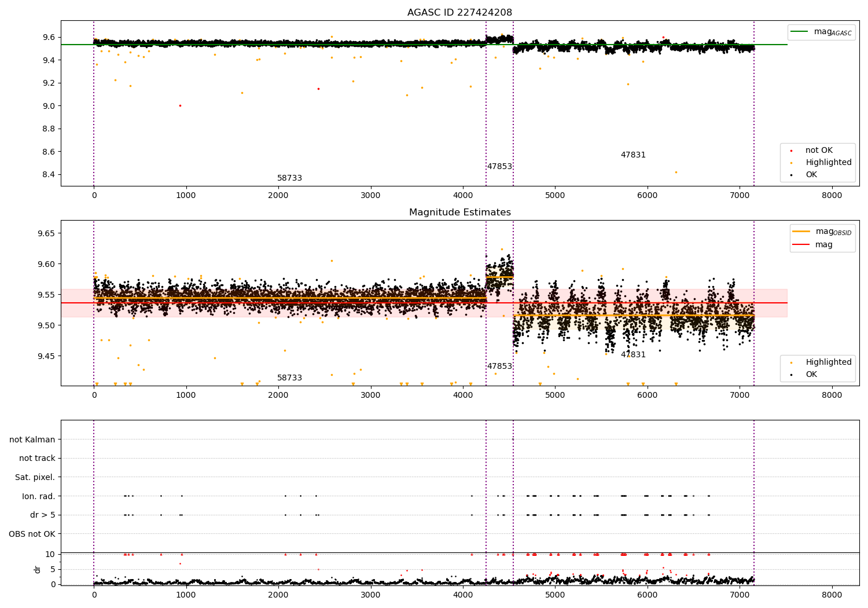The image size is (868, 608).
Task: Click the 8.4 y-axis tick in AGASC plot
Action: point(48,175)
